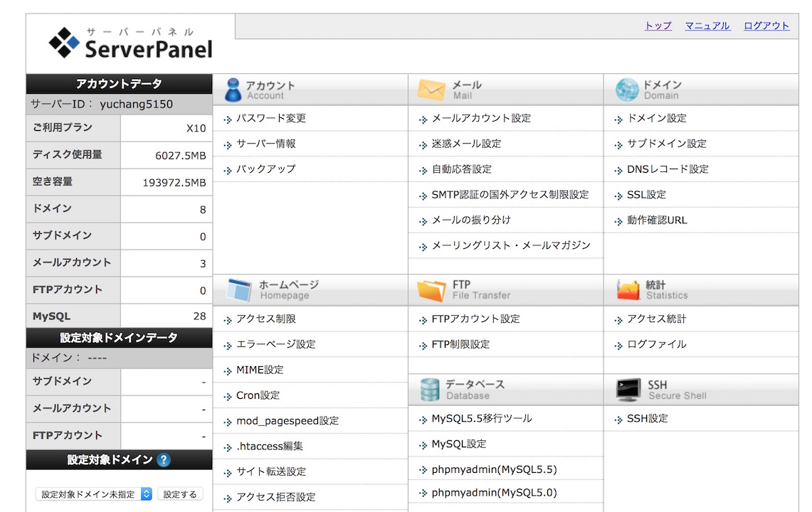Open mod_pagespeed設定
This screenshot has height=512, width=812.
point(287,420)
